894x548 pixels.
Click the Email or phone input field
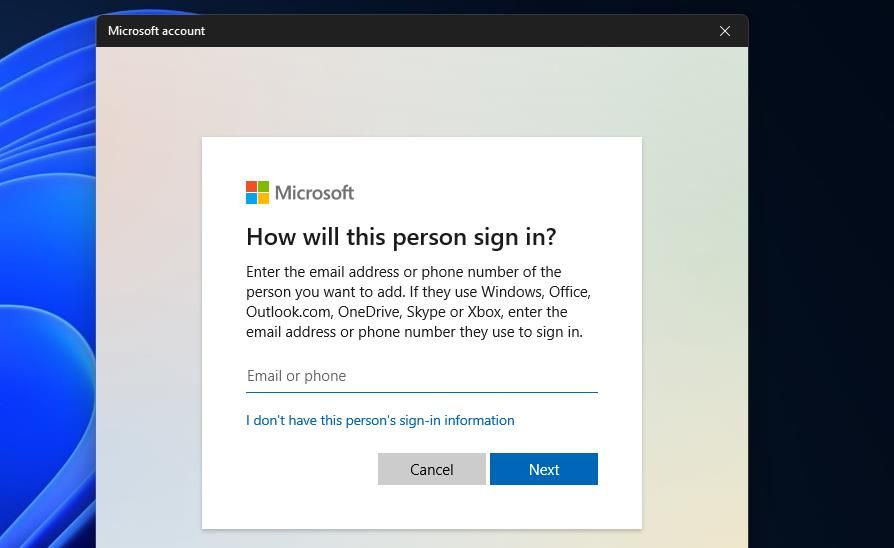pyautogui.click(x=421, y=376)
